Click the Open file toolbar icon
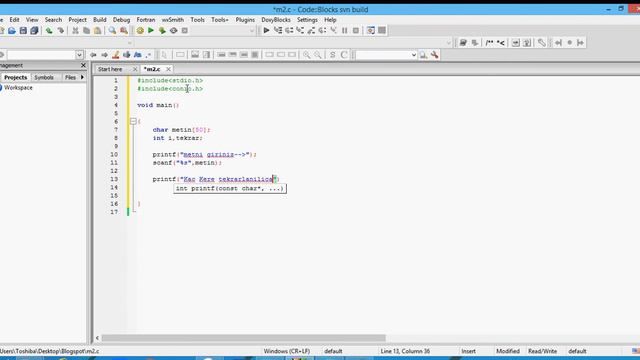Screen dimensions: 640x360 pyautogui.click(x=12, y=31)
